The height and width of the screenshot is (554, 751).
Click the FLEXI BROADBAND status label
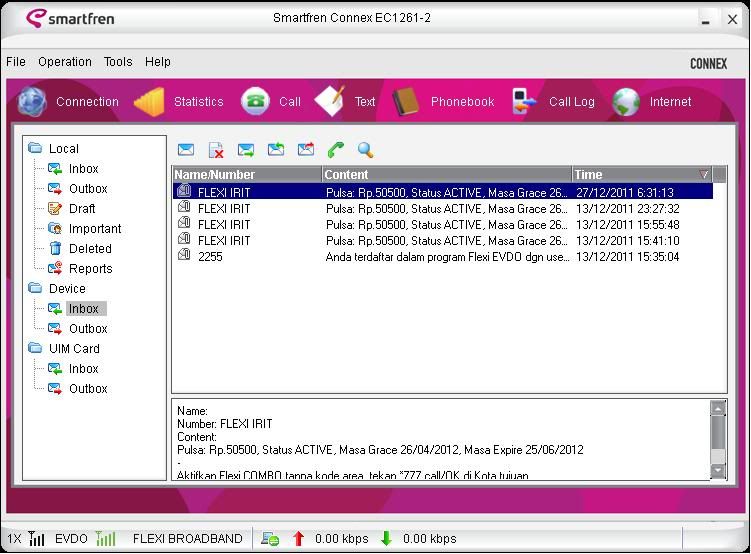(x=188, y=539)
